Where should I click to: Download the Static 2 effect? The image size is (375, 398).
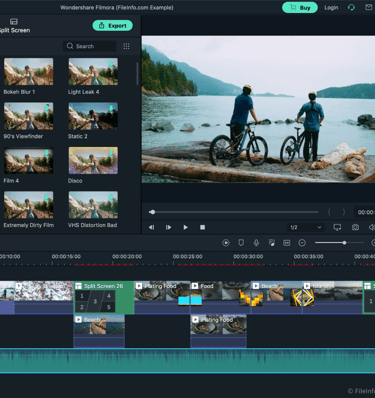[x=111, y=108]
